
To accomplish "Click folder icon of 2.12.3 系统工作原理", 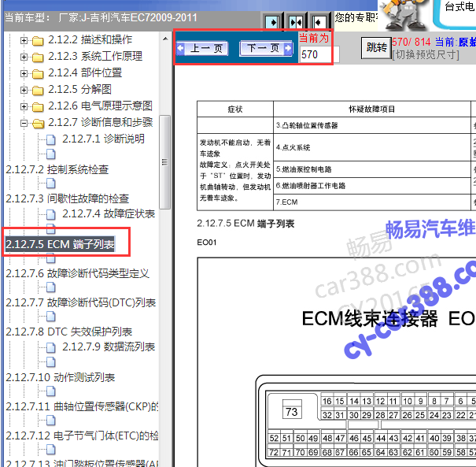I will [x=38, y=57].
